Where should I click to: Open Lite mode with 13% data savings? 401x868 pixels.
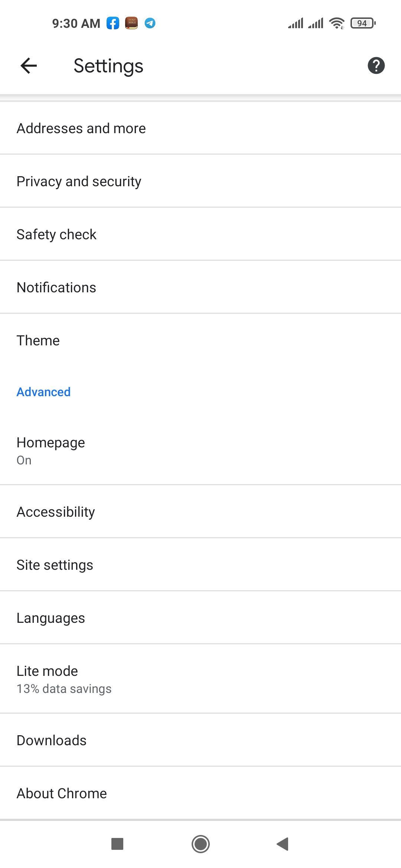(x=63, y=678)
